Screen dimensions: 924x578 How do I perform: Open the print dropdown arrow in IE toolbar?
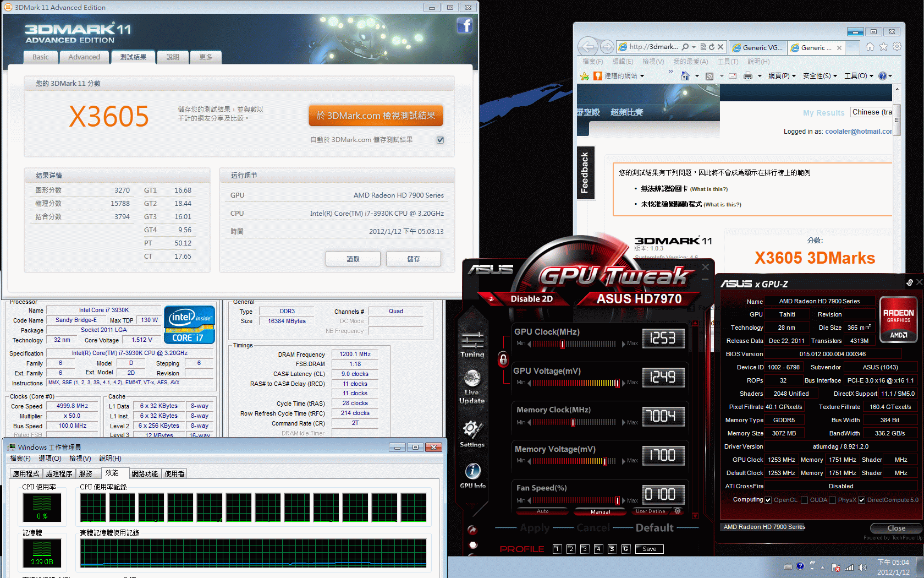[x=760, y=76]
